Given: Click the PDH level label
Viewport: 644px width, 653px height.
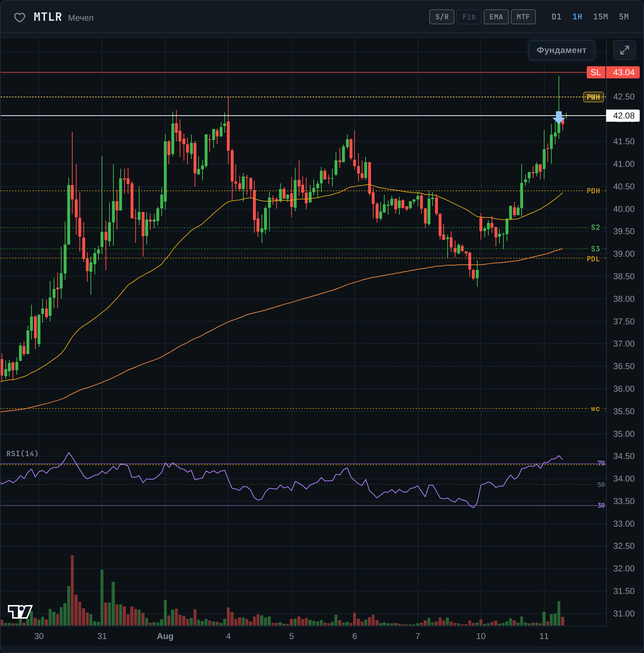Looking at the screenshot, I should (x=594, y=191).
